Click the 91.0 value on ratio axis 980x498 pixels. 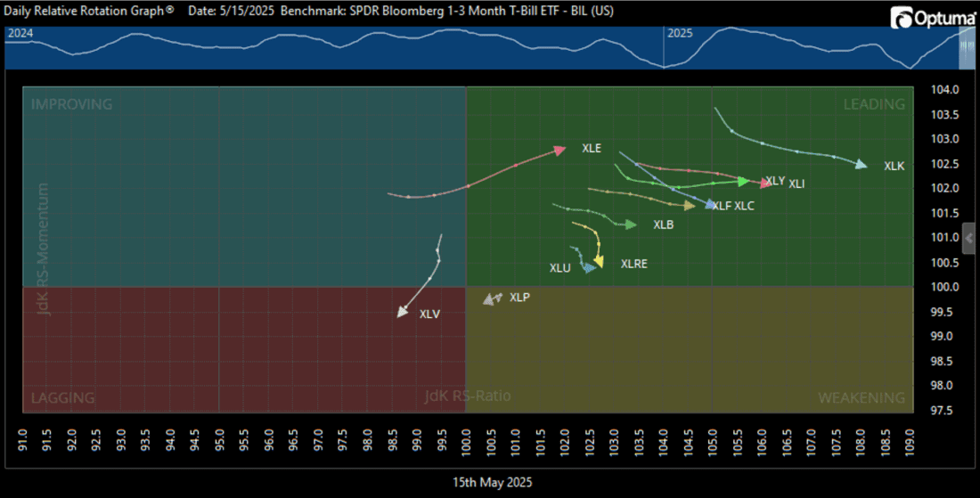[22, 440]
